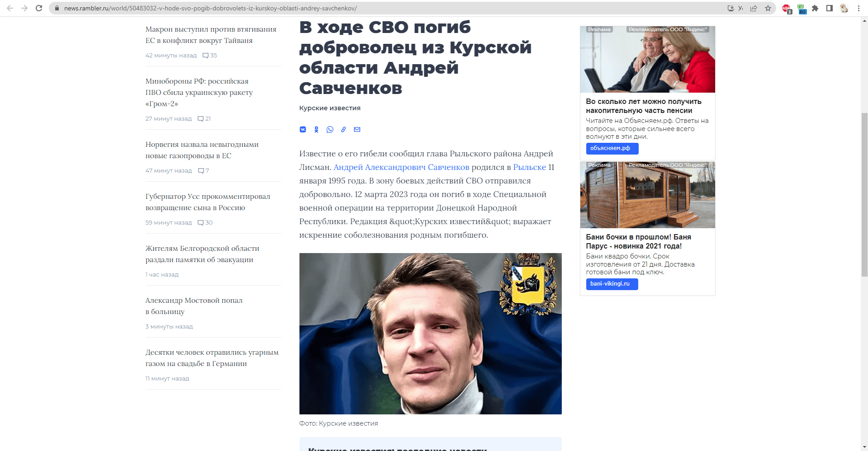Click the address bar URL field

[389, 8]
